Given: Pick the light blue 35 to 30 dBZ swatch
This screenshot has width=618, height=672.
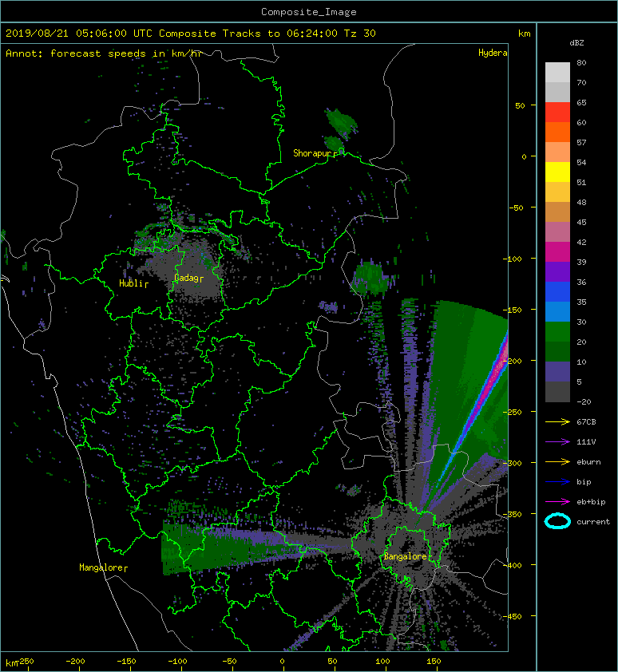Looking at the screenshot, I should coord(557,311).
